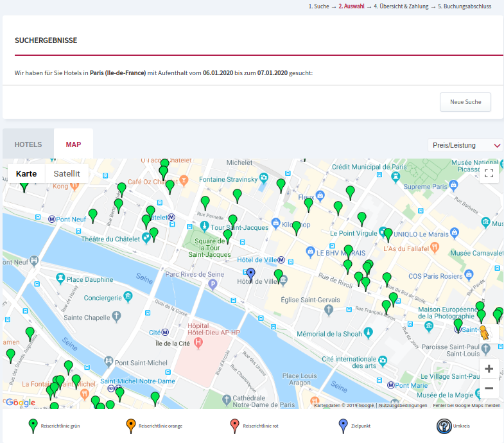Click the Pont Neuf metro station icon
Viewport: 504px width, 443px height.
(51, 219)
